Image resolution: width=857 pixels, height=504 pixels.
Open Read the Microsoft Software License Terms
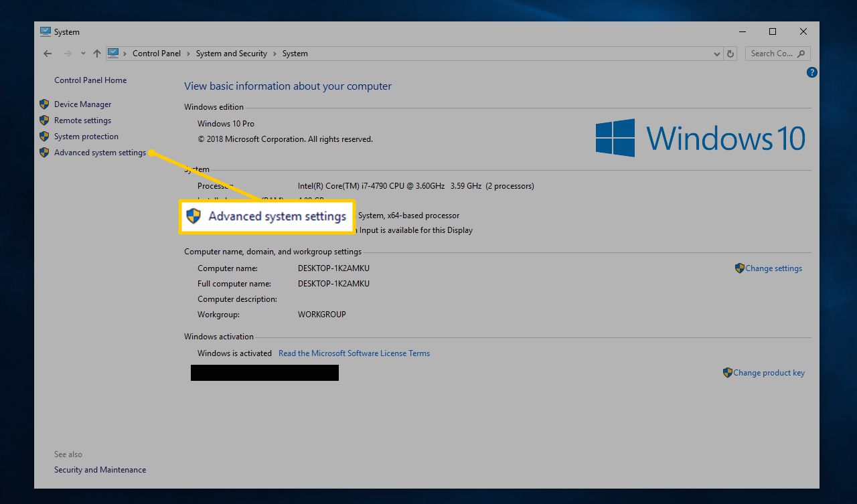click(354, 353)
